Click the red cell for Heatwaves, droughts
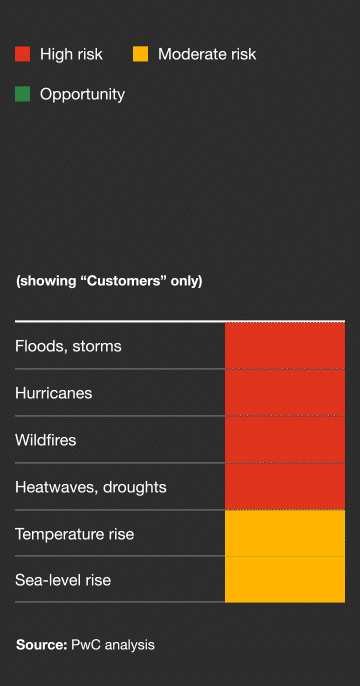Screen dimensions: 360x686 (x=285, y=486)
